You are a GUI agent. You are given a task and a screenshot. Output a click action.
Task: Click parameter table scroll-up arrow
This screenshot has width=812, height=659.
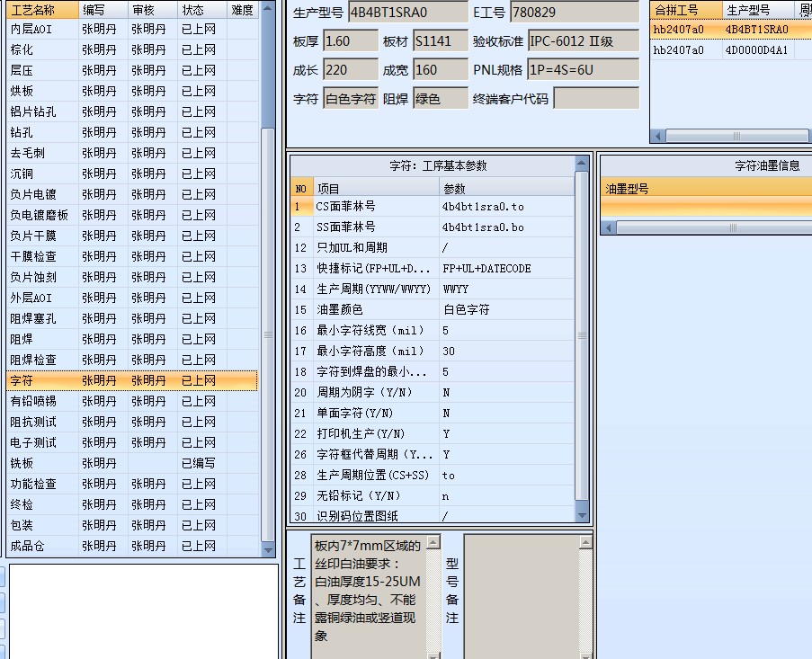coord(582,164)
